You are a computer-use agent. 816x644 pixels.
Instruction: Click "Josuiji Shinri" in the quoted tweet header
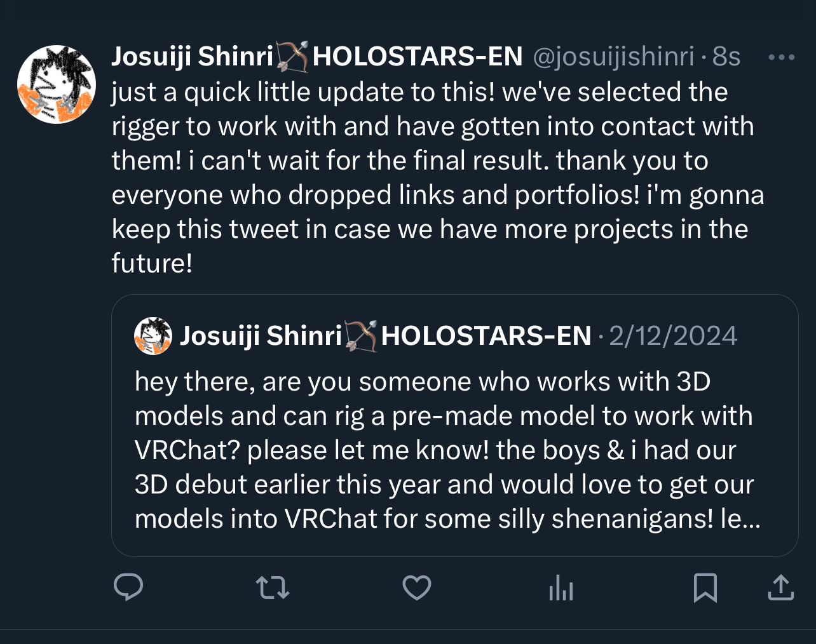pos(261,336)
